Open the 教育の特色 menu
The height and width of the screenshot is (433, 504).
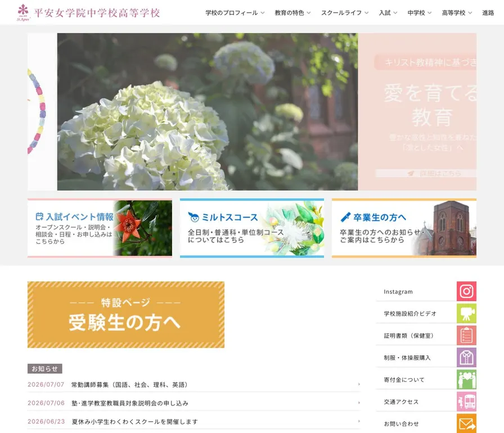tap(289, 13)
